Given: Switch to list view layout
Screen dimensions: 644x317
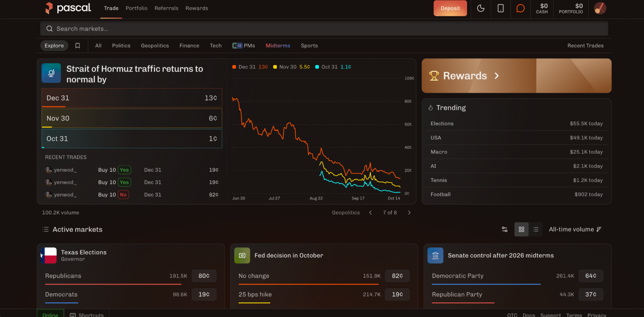Looking at the screenshot, I should (x=536, y=229).
